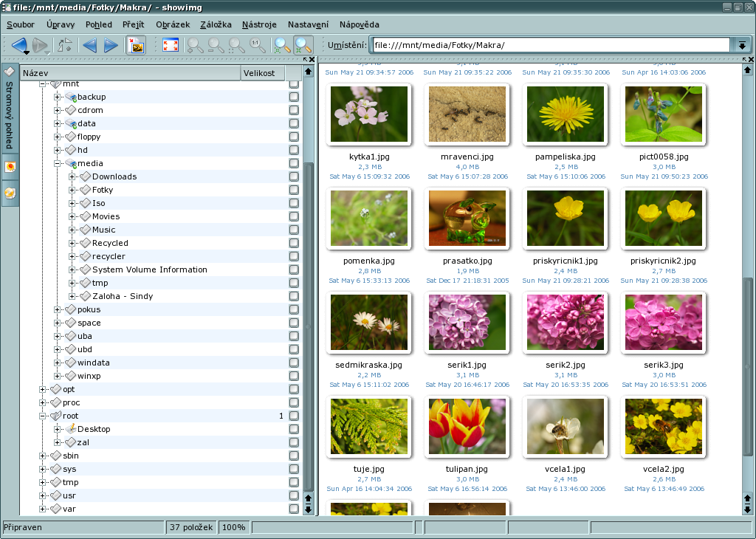Click the Downloads folder icon in tree
Image resolution: width=756 pixels, height=539 pixels.
[x=86, y=176]
